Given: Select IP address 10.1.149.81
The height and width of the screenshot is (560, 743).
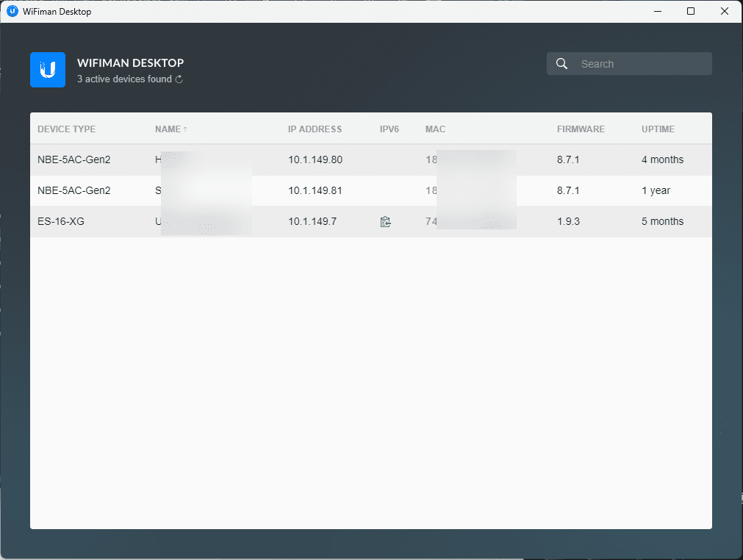Looking at the screenshot, I should click(315, 190).
